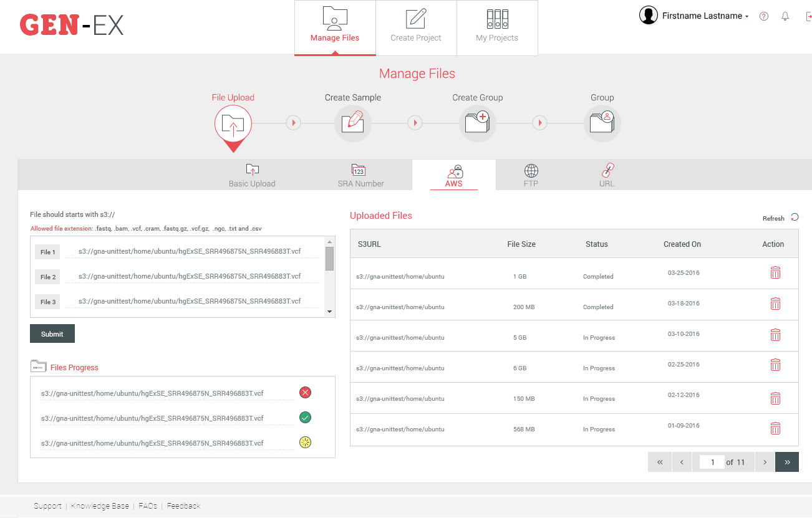Open the Knowledge Base footer link
Viewport: 812px width, 518px height.
pos(100,506)
